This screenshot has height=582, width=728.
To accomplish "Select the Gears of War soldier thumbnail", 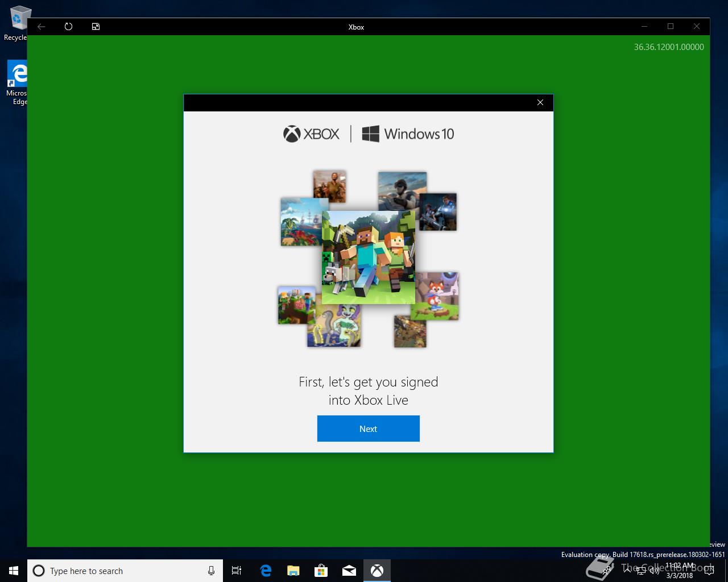I will point(438,211).
